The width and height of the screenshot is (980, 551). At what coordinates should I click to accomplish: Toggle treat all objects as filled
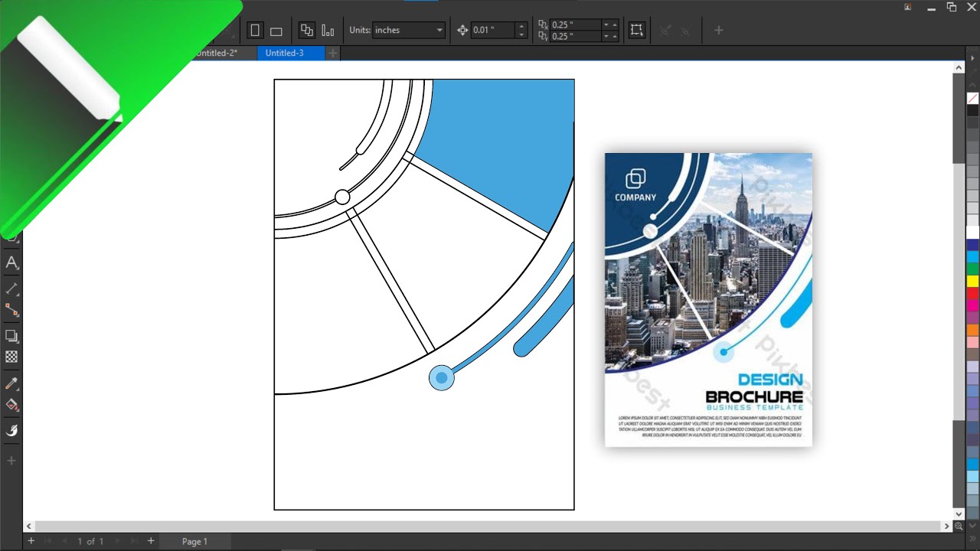(636, 31)
